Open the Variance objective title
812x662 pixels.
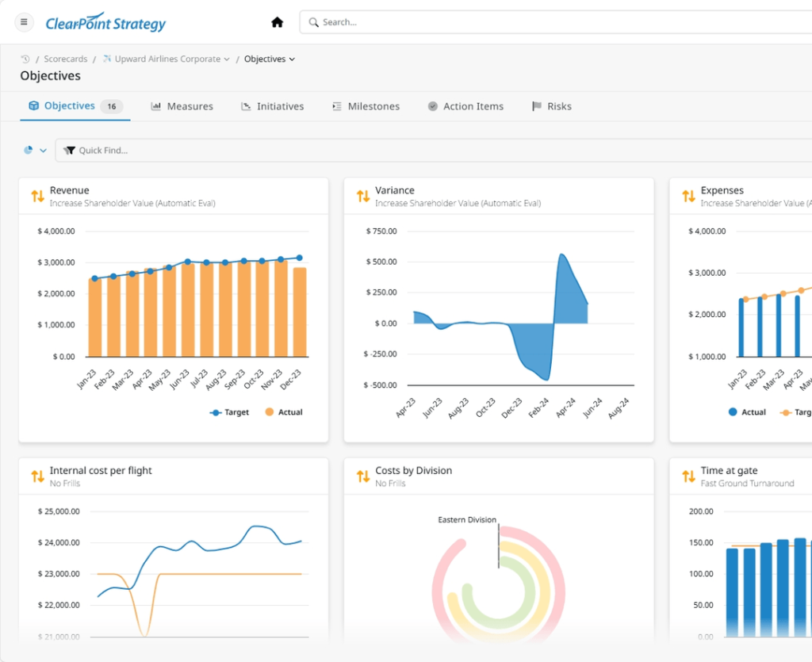click(395, 190)
